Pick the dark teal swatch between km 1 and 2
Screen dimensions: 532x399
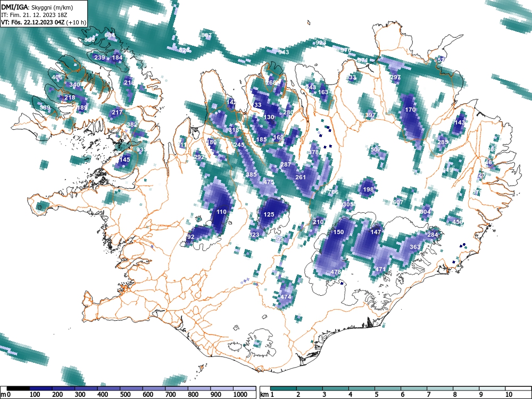[x=284, y=388]
